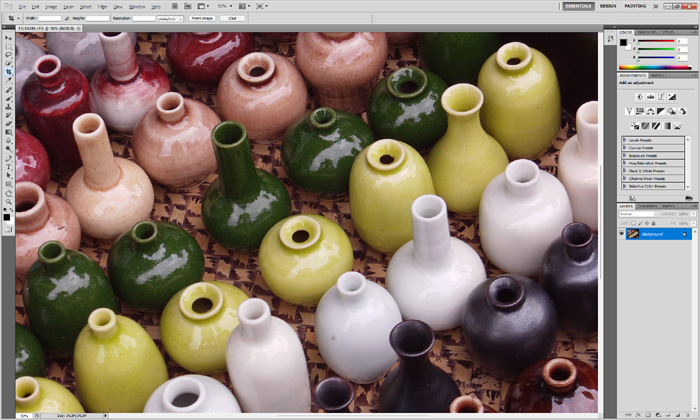Add a Curves adjustment from icon row
This screenshot has height=420, width=700.
pos(661,97)
